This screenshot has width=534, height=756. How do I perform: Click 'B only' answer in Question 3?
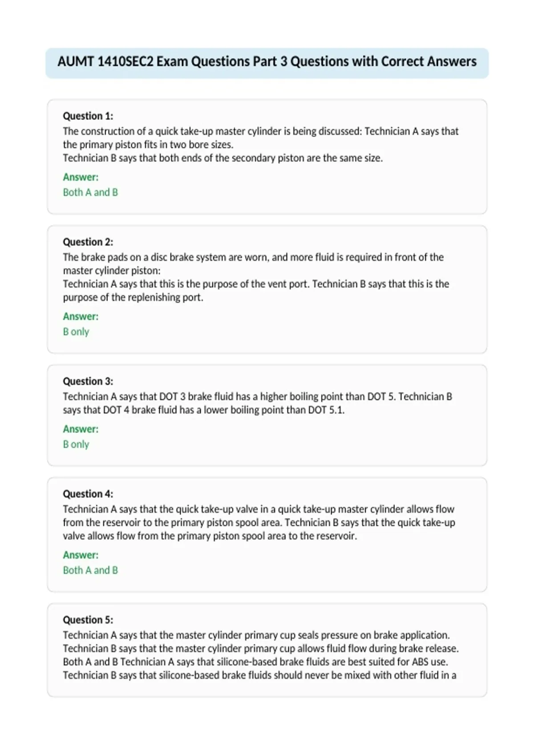point(76,444)
